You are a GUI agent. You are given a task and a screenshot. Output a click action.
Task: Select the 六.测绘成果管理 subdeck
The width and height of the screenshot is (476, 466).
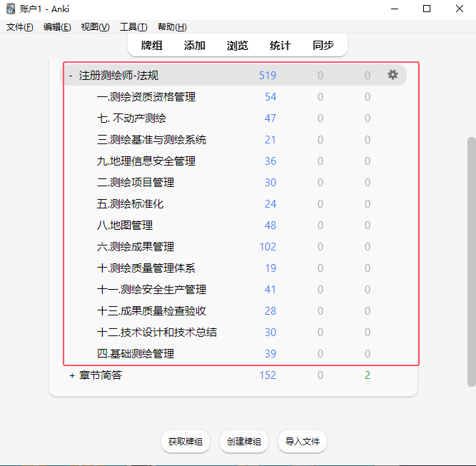pos(136,247)
